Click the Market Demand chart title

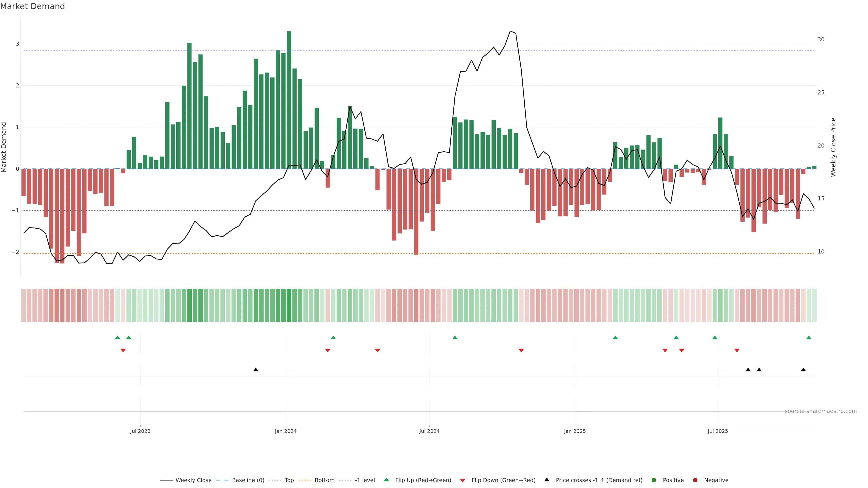[x=32, y=6]
